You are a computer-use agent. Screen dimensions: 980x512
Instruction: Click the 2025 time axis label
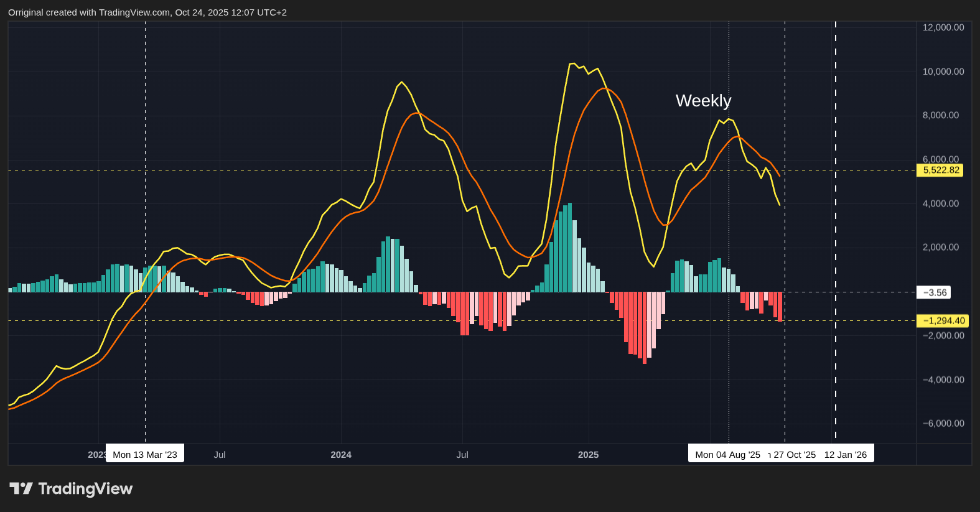coord(588,455)
